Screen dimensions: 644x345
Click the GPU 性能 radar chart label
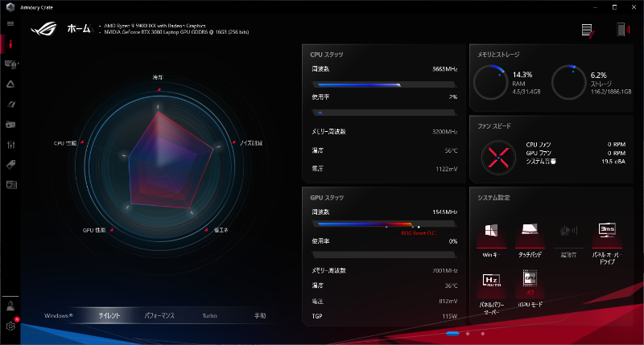[94, 230]
